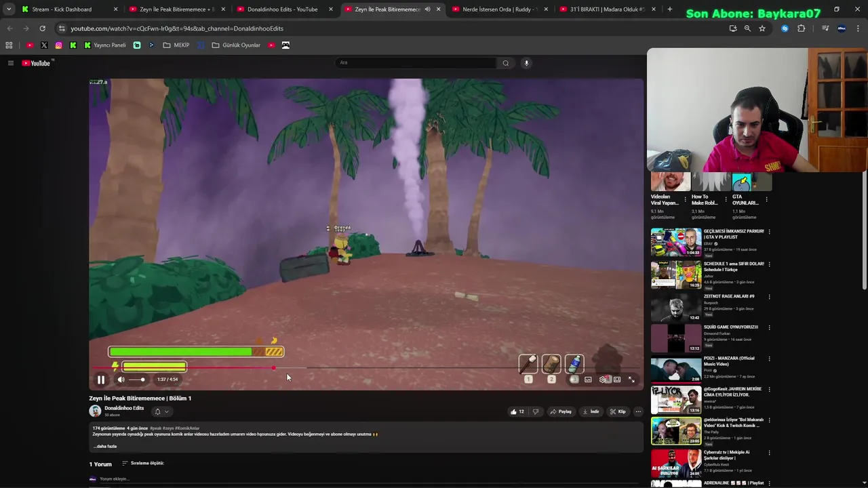Reload the current page
Image resolution: width=868 pixels, height=488 pixels.
(x=42, y=28)
